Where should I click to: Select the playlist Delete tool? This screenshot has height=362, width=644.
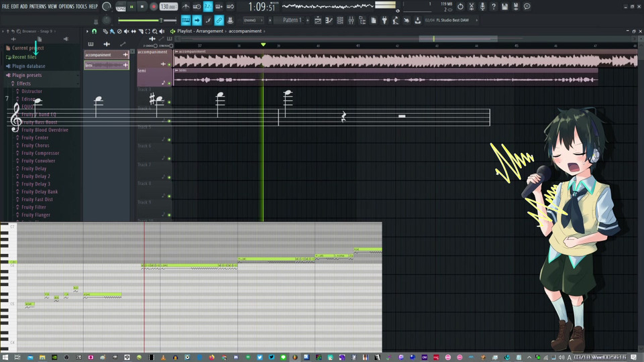coord(119,32)
